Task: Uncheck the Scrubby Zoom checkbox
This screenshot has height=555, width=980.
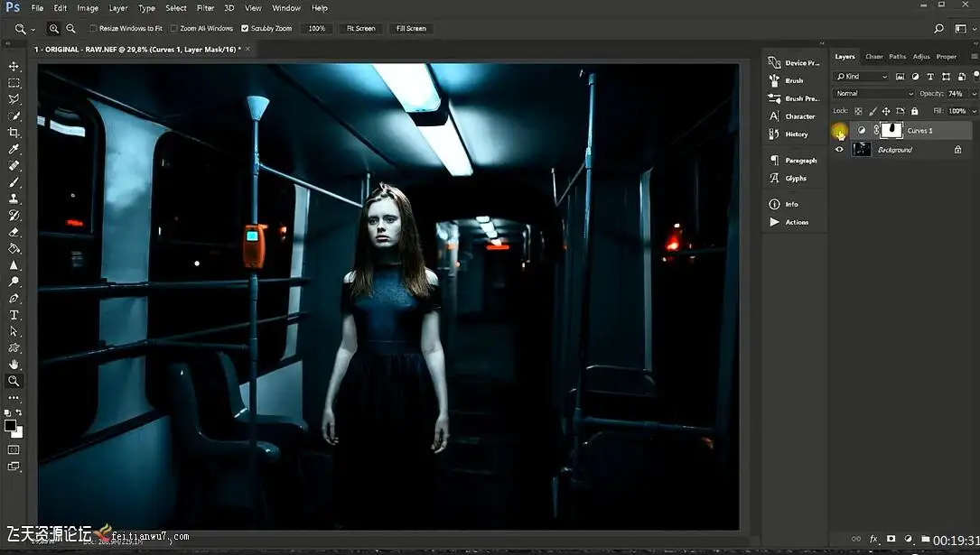Action: point(245,29)
